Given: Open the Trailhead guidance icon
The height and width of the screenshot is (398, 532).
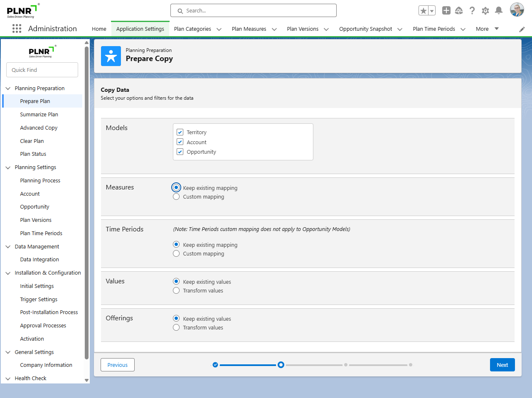Looking at the screenshot, I should 459,10.
